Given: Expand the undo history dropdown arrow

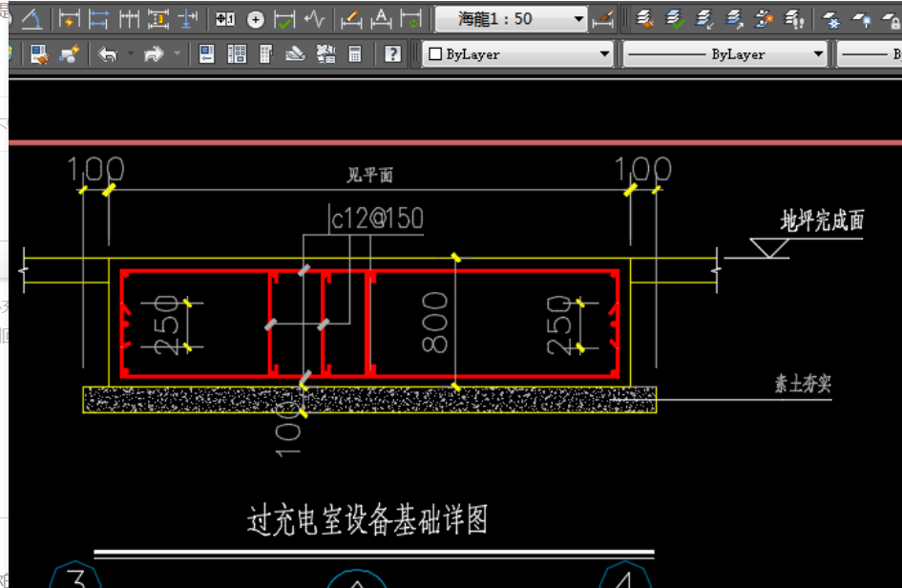Looking at the screenshot, I should [x=131, y=54].
